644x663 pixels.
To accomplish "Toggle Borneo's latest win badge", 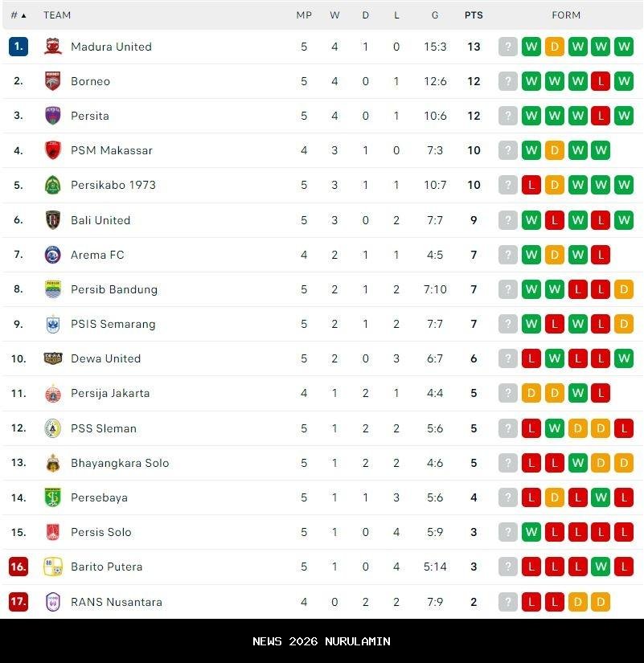I will [x=623, y=81].
